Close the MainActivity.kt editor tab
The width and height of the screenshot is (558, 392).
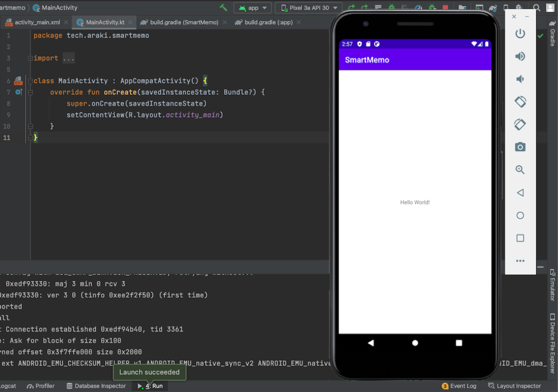[x=131, y=22]
